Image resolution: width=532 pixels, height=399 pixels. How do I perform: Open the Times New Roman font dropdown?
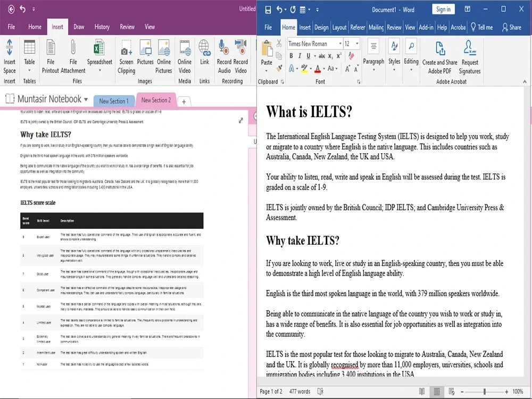coord(340,44)
